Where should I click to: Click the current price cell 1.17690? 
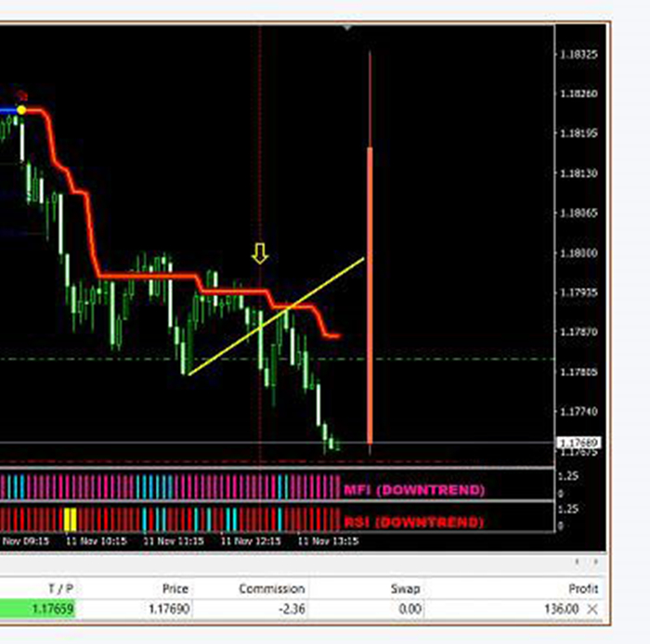pos(169,609)
